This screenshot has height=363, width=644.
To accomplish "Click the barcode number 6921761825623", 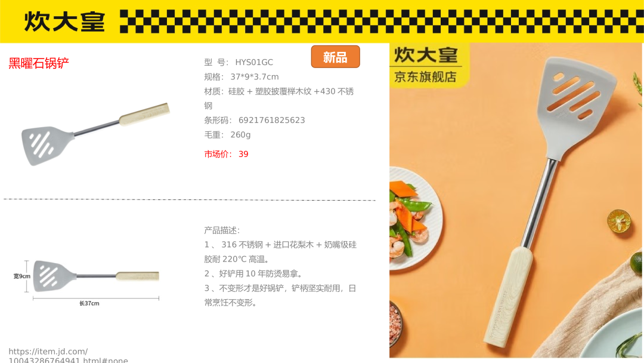I will tap(271, 121).
